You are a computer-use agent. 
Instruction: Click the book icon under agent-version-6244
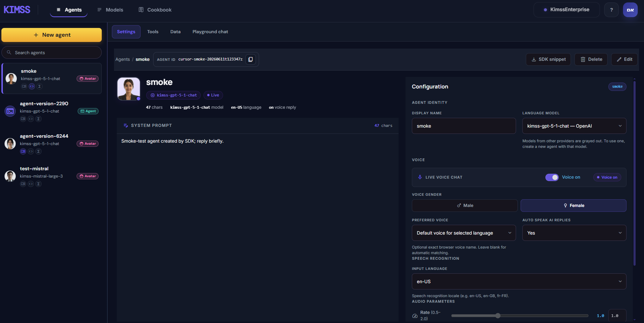tap(23, 151)
